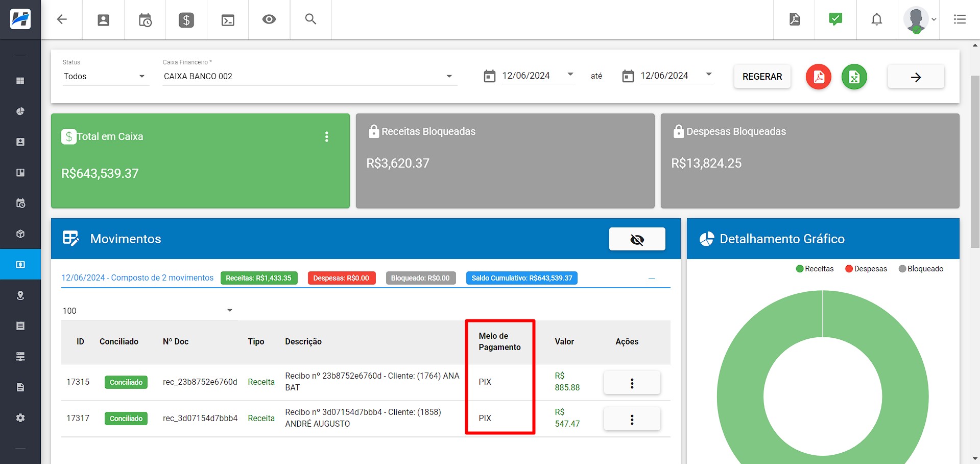The height and width of the screenshot is (464, 980).
Task: Open the notifications bell
Action: tap(877, 19)
